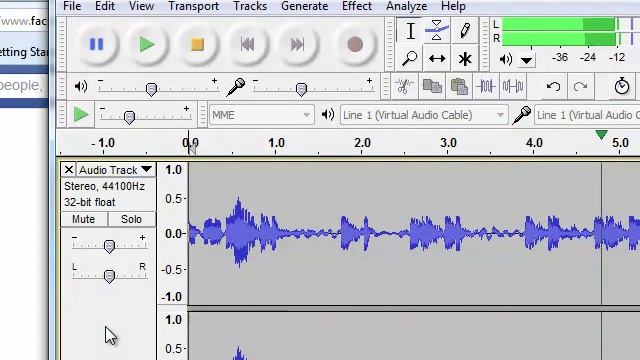Adjust the track L/R pan slider
Viewport: 640px width, 360px height.
(109, 276)
